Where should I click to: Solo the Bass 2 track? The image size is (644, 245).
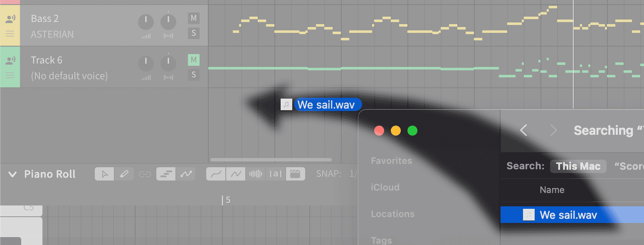click(x=193, y=33)
